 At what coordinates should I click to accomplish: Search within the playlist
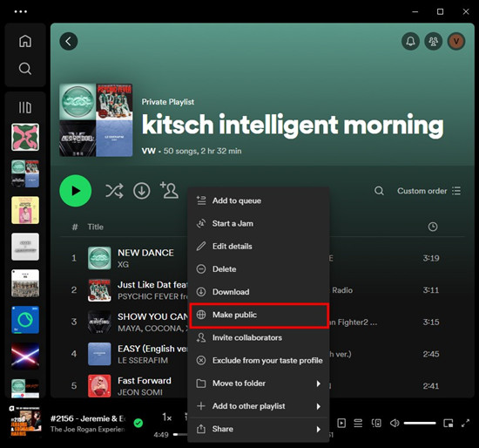coord(379,191)
